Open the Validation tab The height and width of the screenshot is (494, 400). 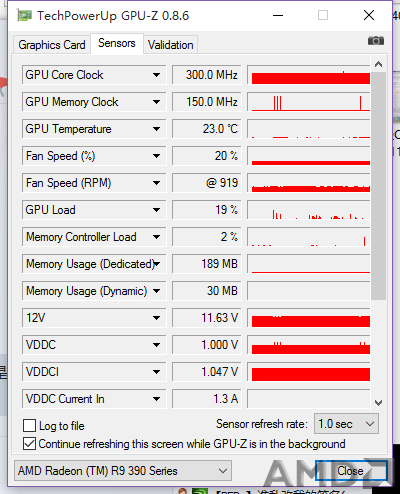click(x=171, y=45)
